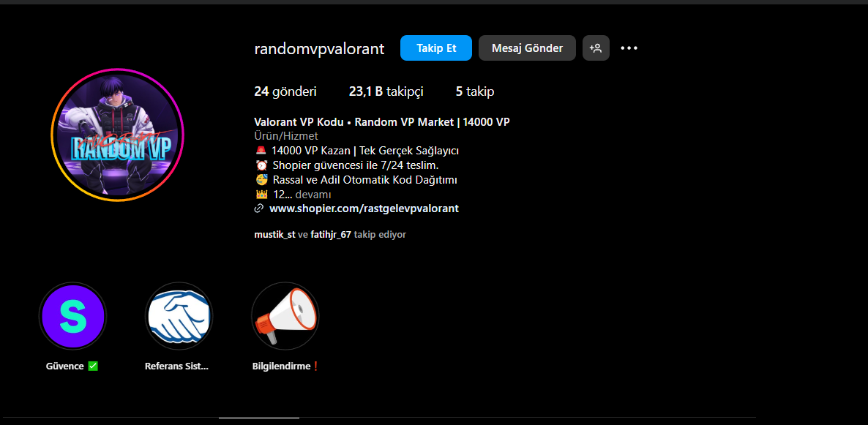This screenshot has width=868, height=425.
Task: Click the link chain icon beside shopier URL
Action: click(258, 208)
